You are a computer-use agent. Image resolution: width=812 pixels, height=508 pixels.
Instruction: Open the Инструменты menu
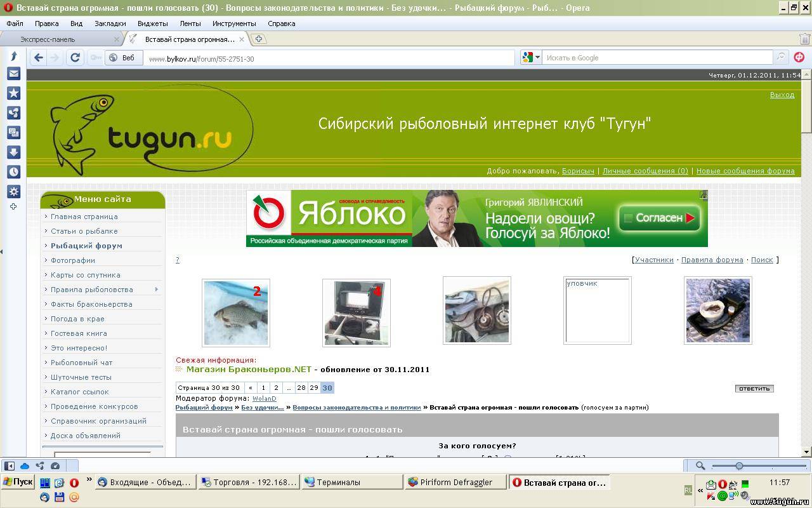[234, 23]
